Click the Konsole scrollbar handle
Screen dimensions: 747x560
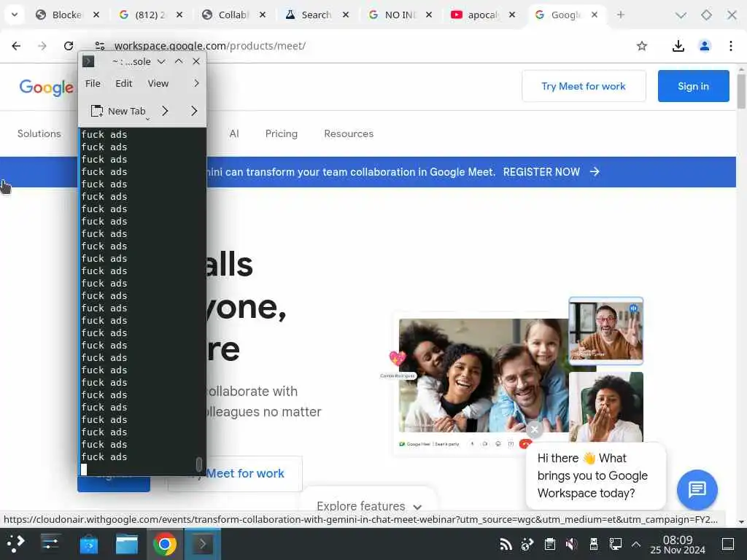point(199,464)
